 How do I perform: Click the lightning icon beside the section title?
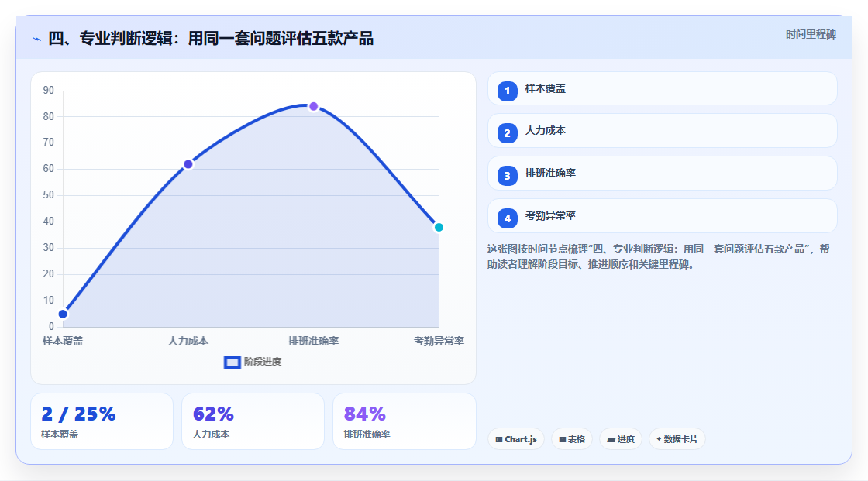pyautogui.click(x=37, y=39)
